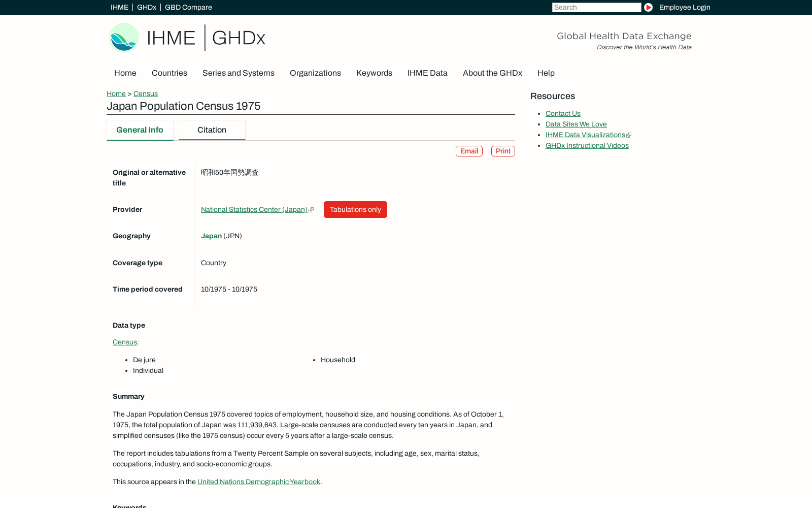Click the Japan Population Census 1975 title

tap(184, 106)
